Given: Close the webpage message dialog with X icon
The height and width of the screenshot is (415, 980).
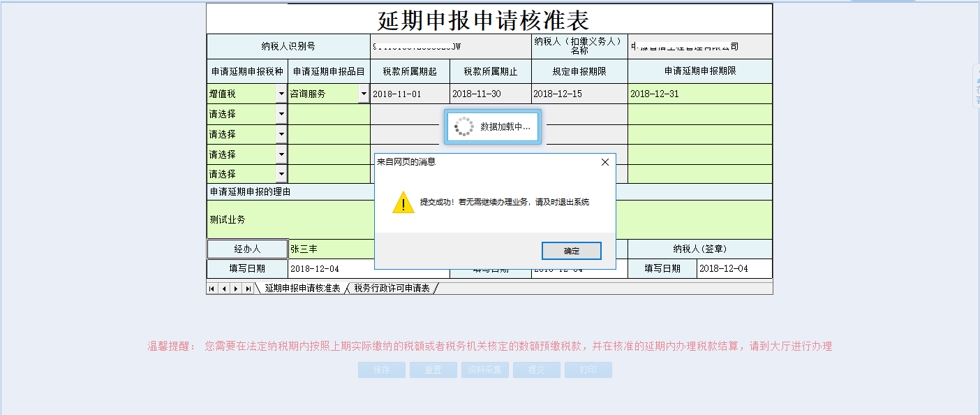Looking at the screenshot, I should pos(604,161).
